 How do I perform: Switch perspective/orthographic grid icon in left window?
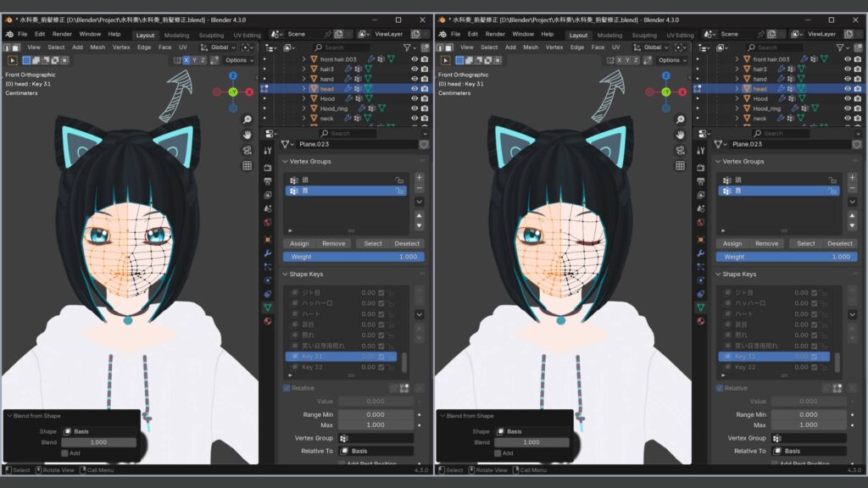[247, 165]
